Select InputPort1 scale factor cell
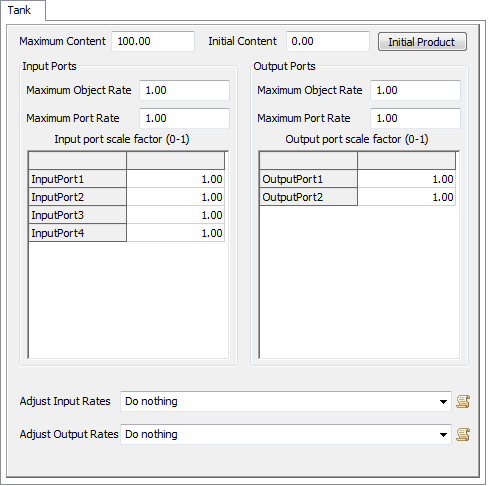This screenshot has width=488, height=486. click(x=175, y=179)
